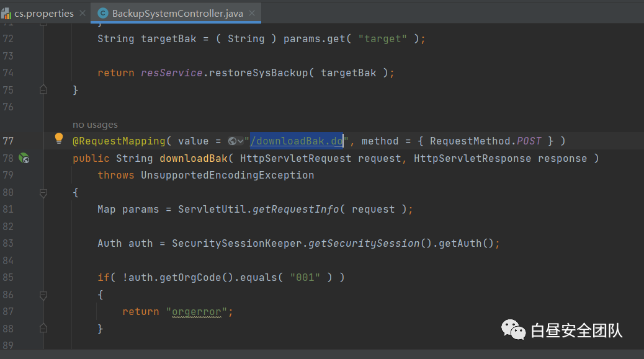Click line number 72 in the gutter
The width and height of the screenshot is (644, 359).
click(x=8, y=39)
